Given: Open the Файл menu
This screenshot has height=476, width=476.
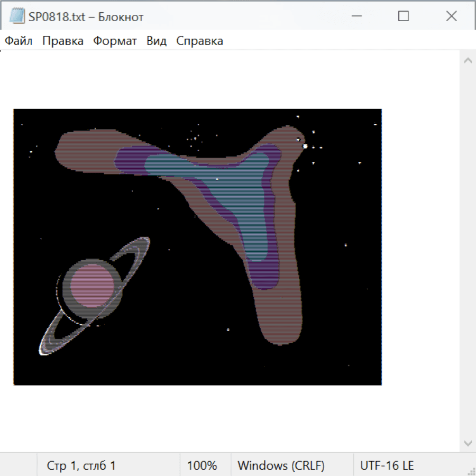Looking at the screenshot, I should coord(19,41).
